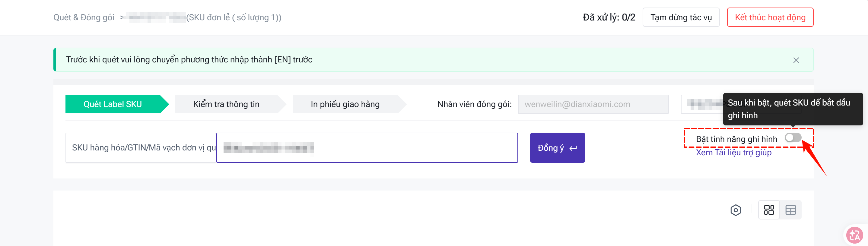Toggle the Bật tính năng ghi hình switch

click(x=793, y=138)
